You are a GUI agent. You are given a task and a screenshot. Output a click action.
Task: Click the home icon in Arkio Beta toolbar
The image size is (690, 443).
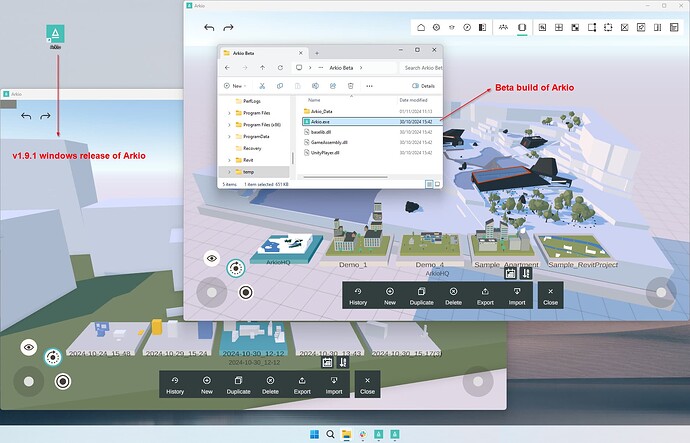coord(421,27)
